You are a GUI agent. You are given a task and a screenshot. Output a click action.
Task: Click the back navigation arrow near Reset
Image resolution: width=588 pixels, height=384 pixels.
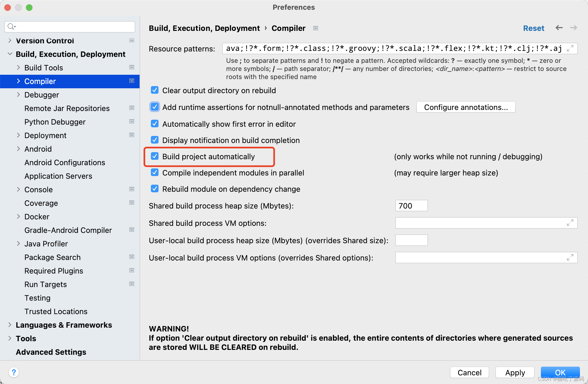559,28
